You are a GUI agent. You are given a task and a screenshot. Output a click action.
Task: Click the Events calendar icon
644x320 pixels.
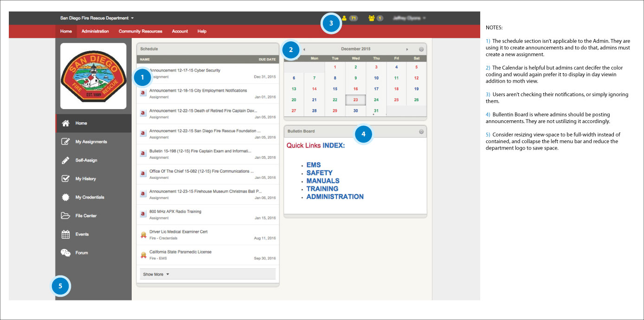pyautogui.click(x=66, y=235)
